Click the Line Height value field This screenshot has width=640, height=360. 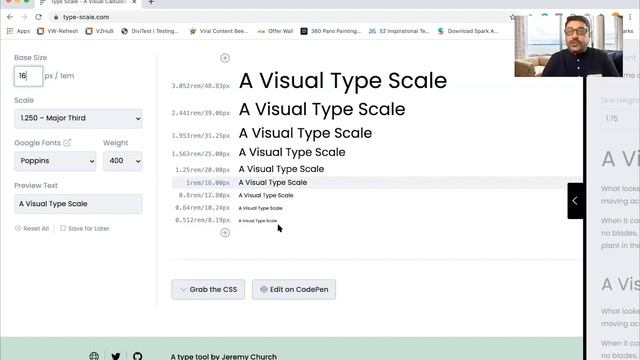(620, 118)
